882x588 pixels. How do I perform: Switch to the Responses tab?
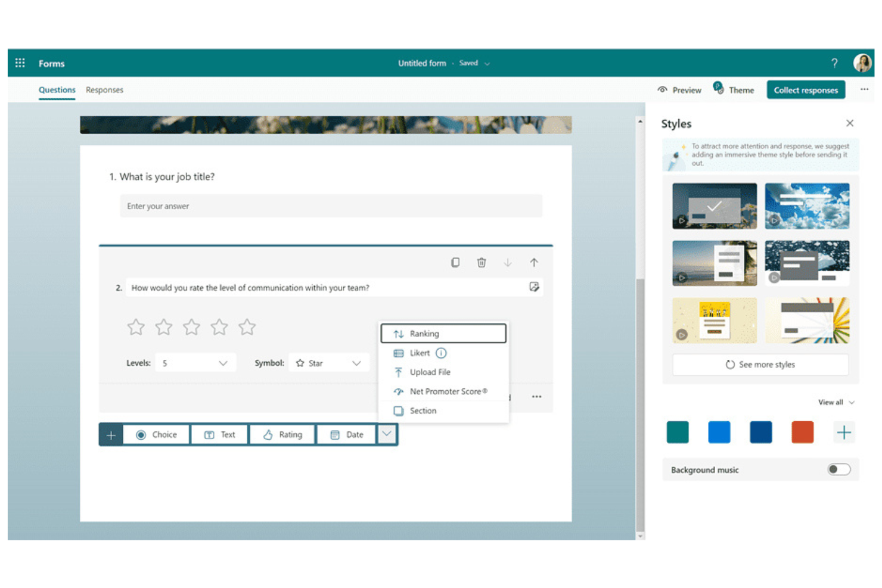pyautogui.click(x=104, y=89)
